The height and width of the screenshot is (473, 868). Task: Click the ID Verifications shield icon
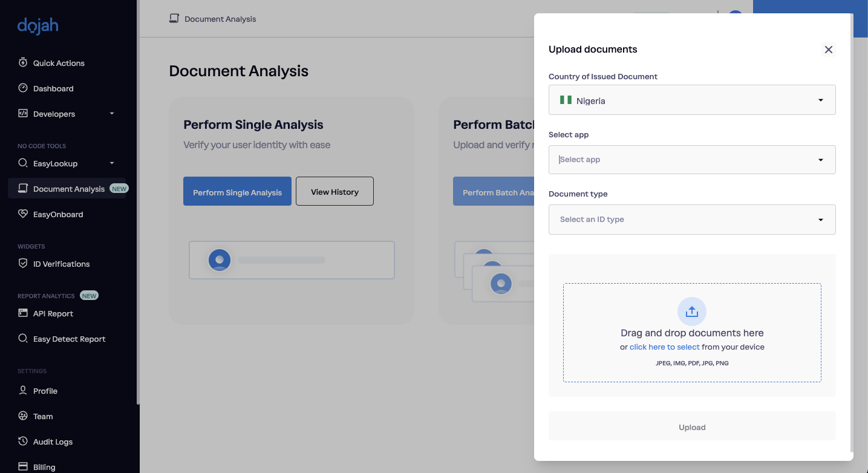point(23,263)
